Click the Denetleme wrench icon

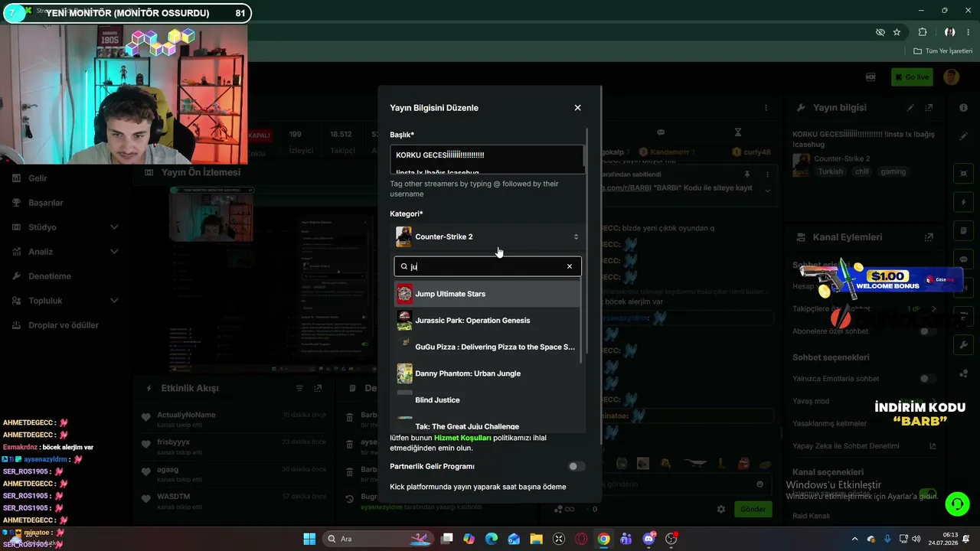pos(17,276)
